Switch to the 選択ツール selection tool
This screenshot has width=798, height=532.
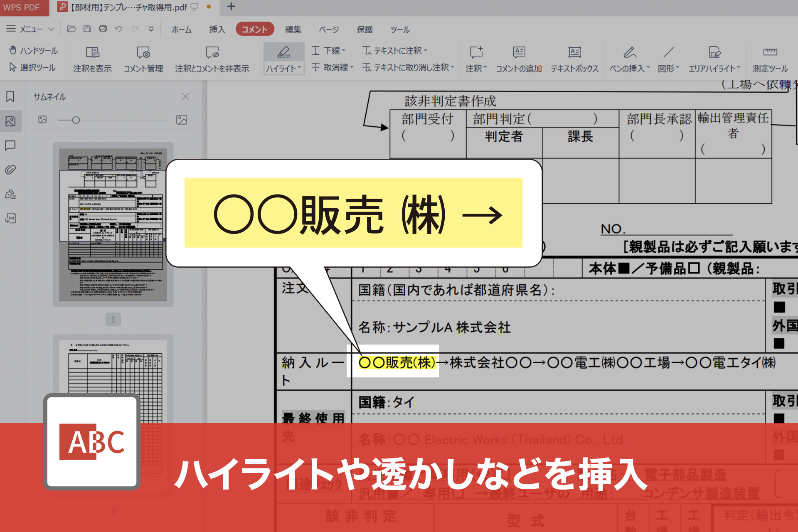(x=32, y=68)
